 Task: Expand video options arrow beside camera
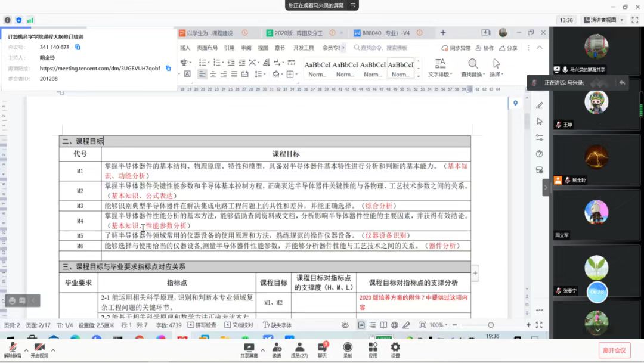pyautogui.click(x=53, y=350)
